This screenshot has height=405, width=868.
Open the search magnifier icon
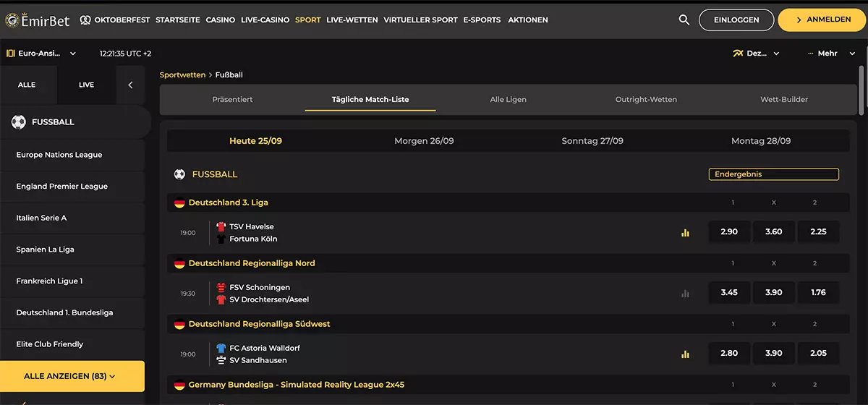click(684, 20)
